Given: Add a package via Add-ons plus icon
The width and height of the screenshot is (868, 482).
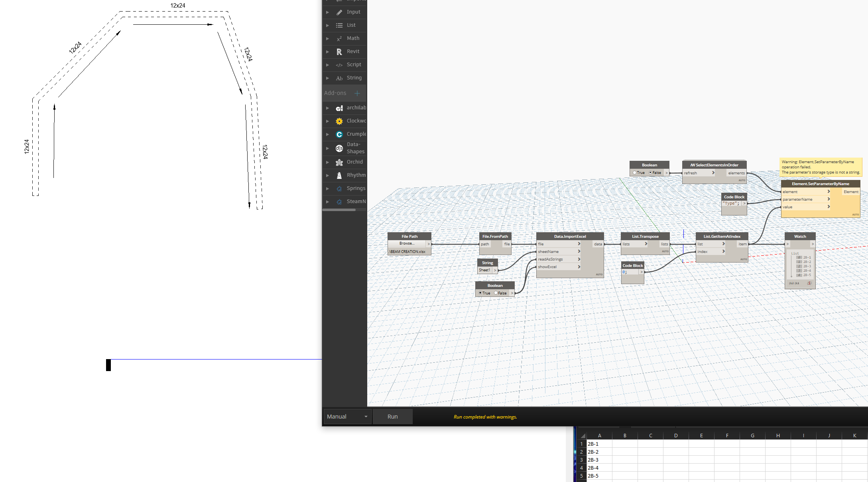Looking at the screenshot, I should [x=357, y=93].
